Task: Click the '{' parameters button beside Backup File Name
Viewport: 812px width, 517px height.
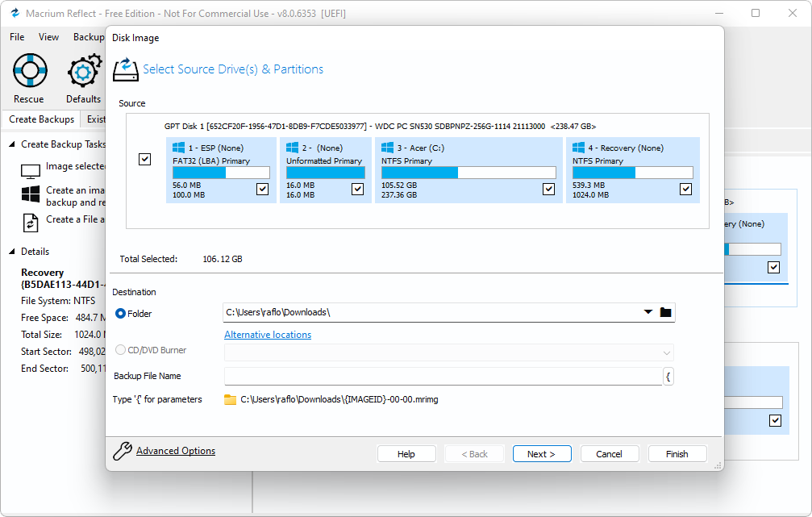Action: (668, 376)
